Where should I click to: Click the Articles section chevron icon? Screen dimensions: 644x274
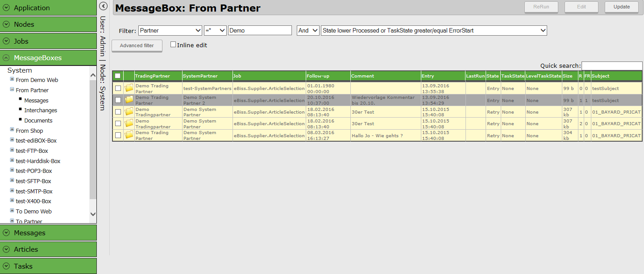(6, 249)
